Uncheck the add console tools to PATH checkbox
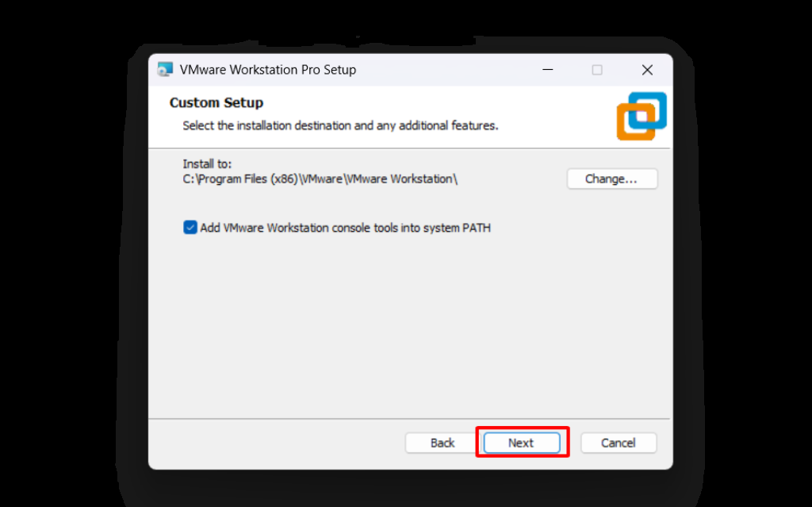The height and width of the screenshot is (507, 812). click(190, 228)
